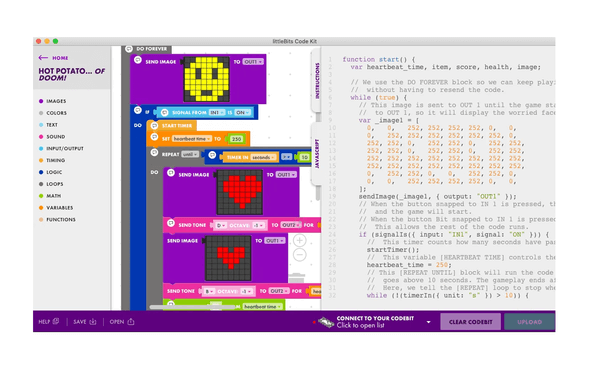Open note B dropdown on SEND TONE block
The width and height of the screenshot is (590, 369).
[x=209, y=292]
